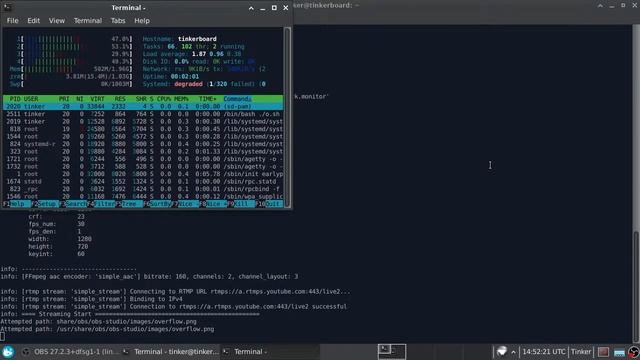The width and height of the screenshot is (640, 360).
Task: Open the Terminal menu in menu bar
Action: coord(88,20)
